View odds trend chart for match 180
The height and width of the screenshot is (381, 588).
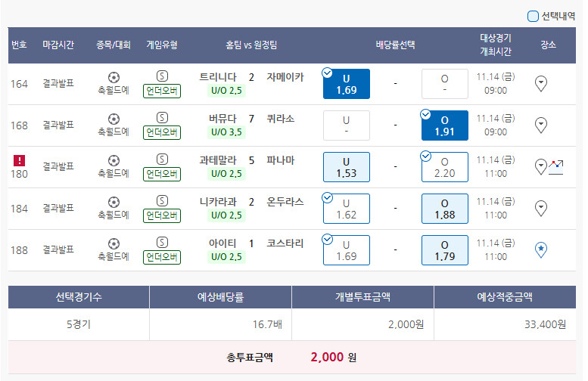coord(556,166)
